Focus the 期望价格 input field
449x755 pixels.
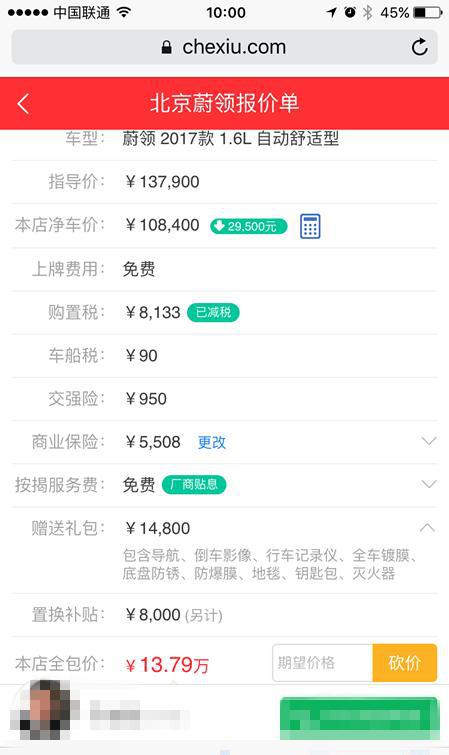coord(322,663)
